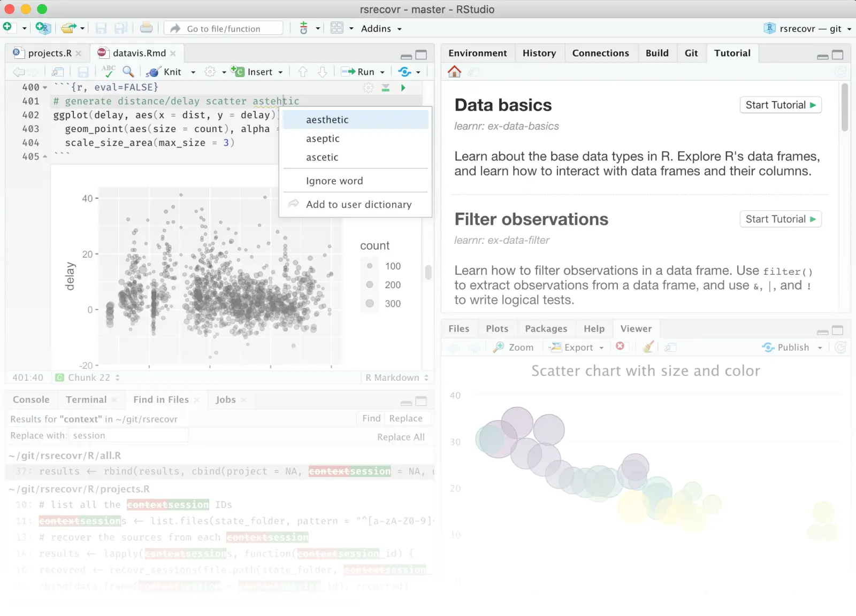Save datavis.Rmd using the save icon
This screenshot has width=856, height=616.
(83, 71)
